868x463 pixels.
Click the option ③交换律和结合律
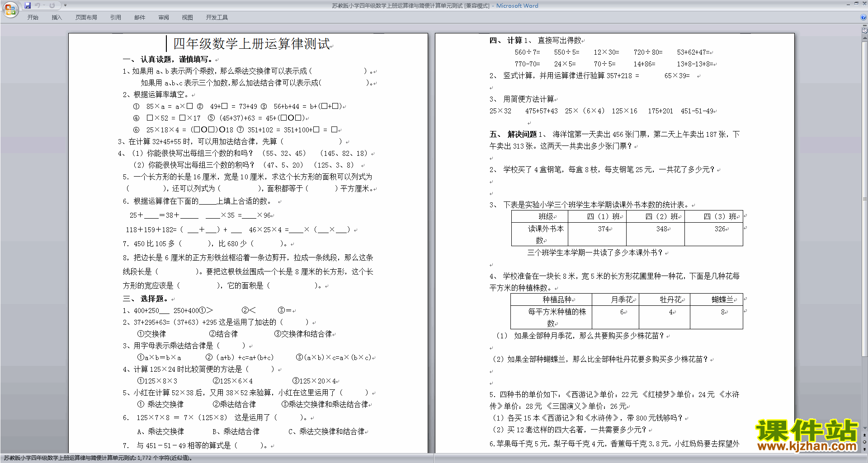click(x=303, y=334)
